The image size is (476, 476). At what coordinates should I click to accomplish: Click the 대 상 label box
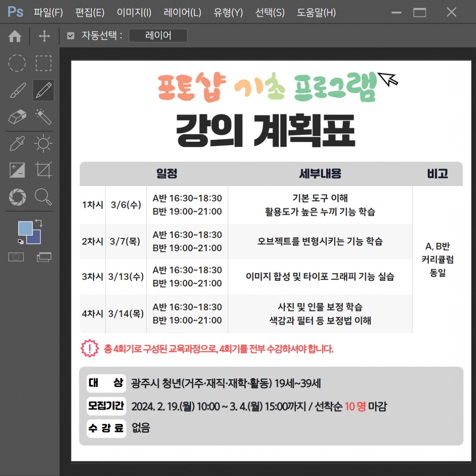point(106,383)
